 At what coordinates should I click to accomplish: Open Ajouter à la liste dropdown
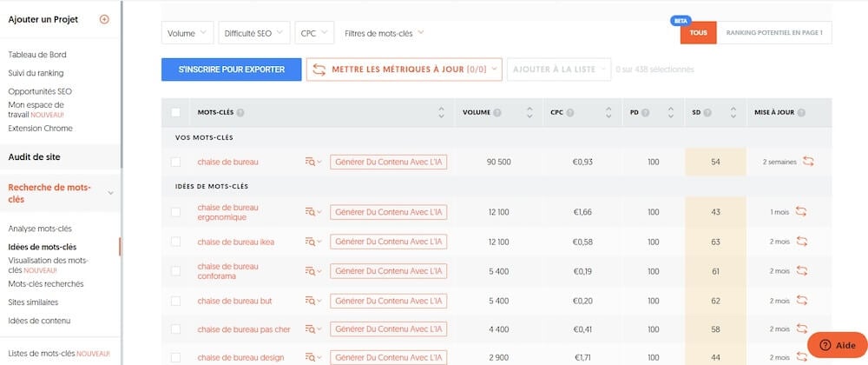(559, 70)
